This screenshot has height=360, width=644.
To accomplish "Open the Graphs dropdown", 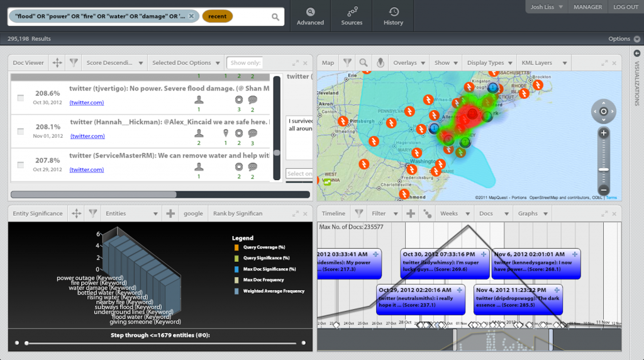I will [x=533, y=214].
